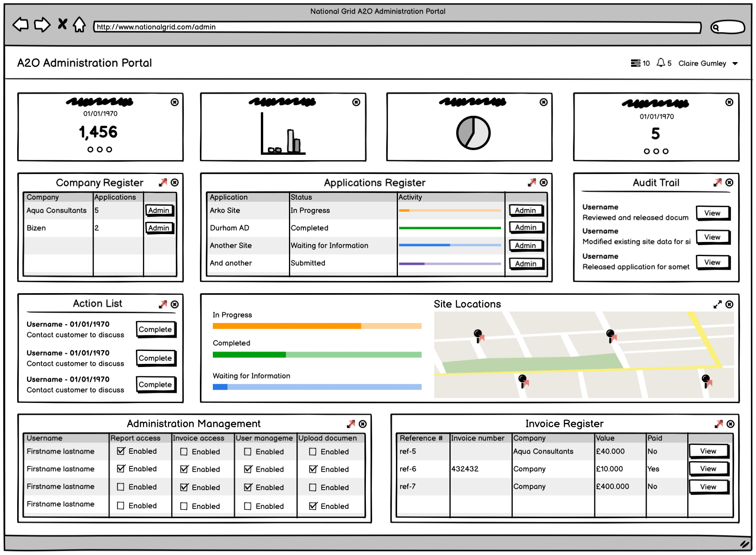Click the notifications bell icon

click(x=660, y=63)
